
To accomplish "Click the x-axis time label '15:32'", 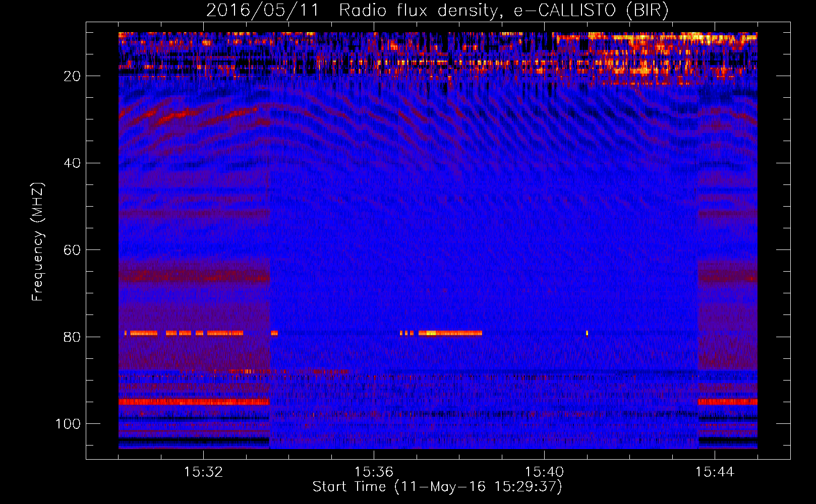I will [x=203, y=472].
